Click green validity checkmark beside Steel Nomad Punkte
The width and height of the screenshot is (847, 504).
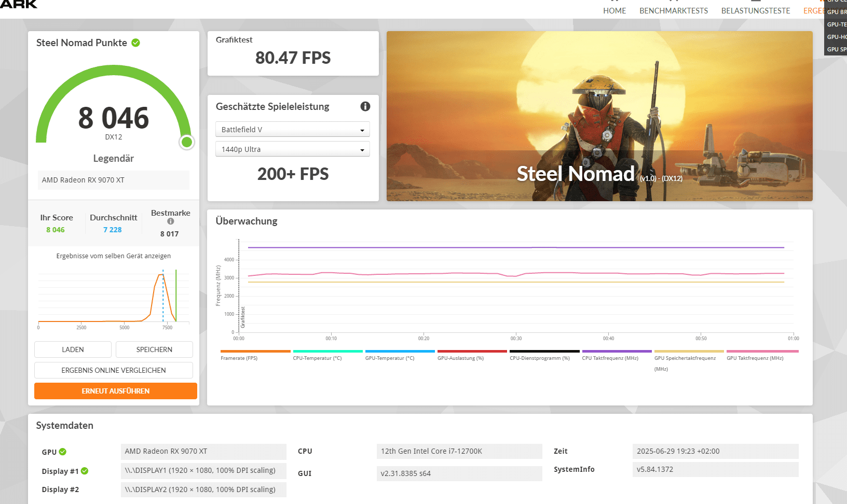click(x=135, y=43)
